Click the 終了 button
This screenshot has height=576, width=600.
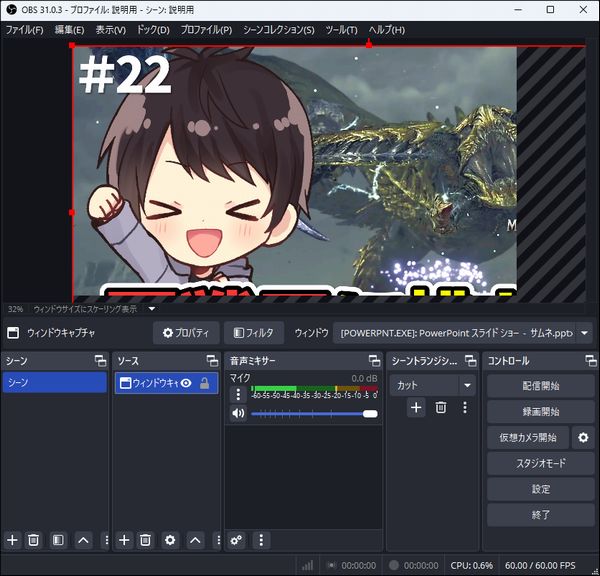tap(541, 515)
